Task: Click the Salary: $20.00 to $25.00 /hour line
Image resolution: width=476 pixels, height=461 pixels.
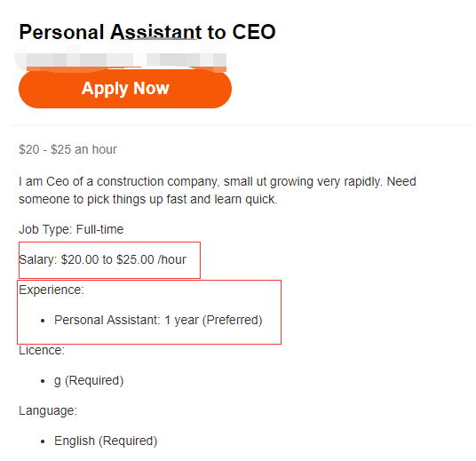Action: 102,259
